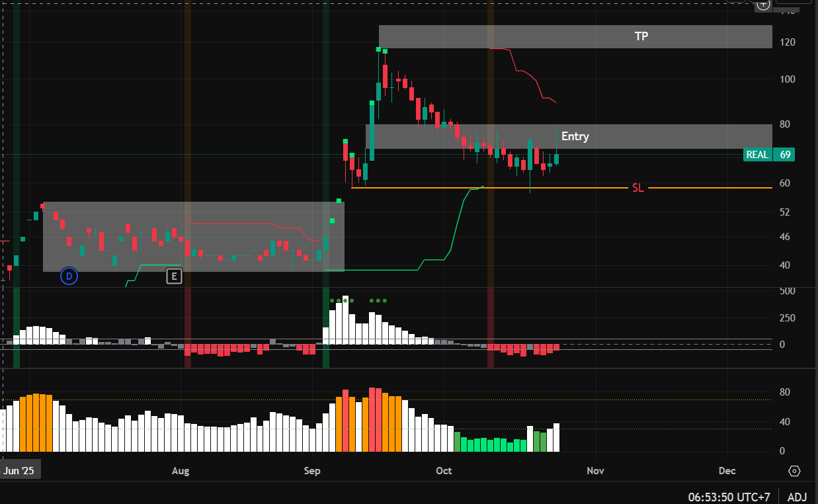Open the dividend D marker
818x504 pixels.
69,276
